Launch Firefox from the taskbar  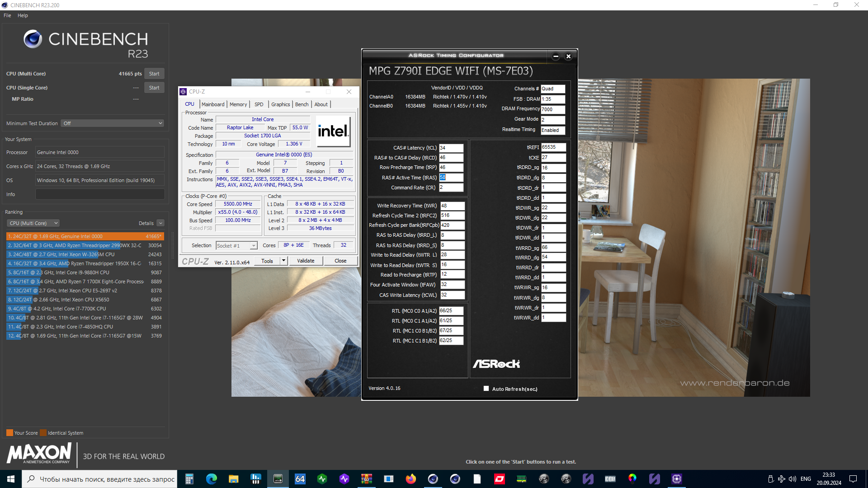(410, 479)
